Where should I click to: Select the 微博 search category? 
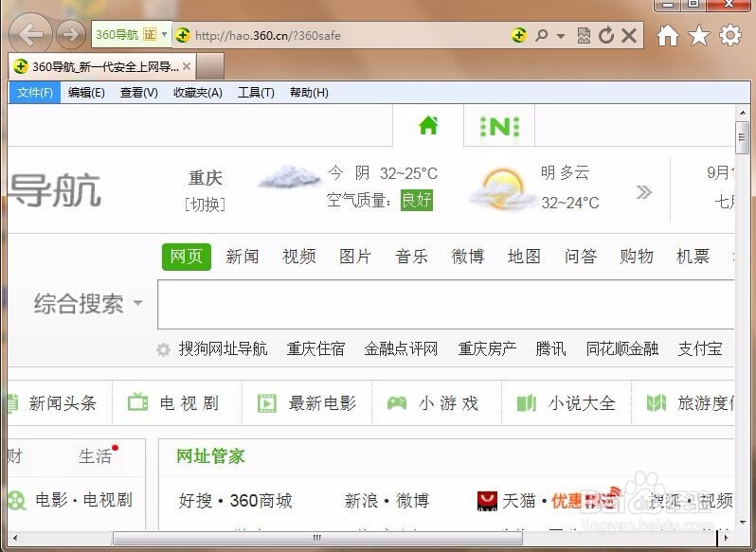coord(468,257)
